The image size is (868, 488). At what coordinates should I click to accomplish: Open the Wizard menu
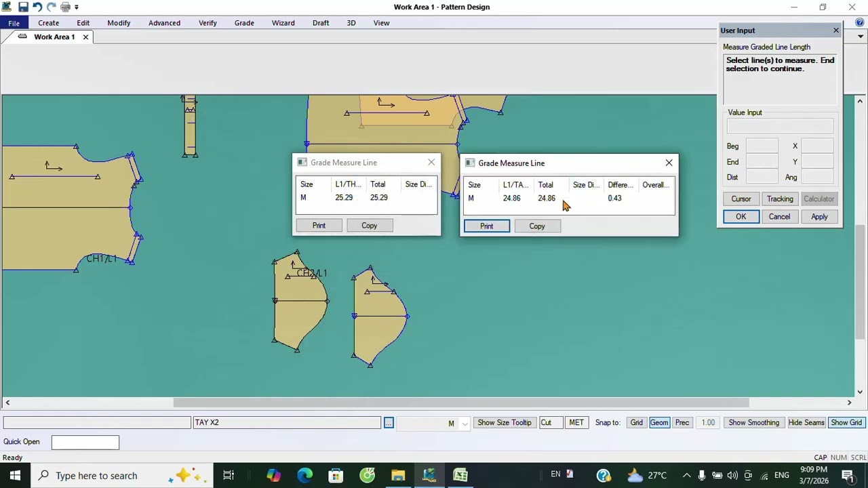click(283, 23)
